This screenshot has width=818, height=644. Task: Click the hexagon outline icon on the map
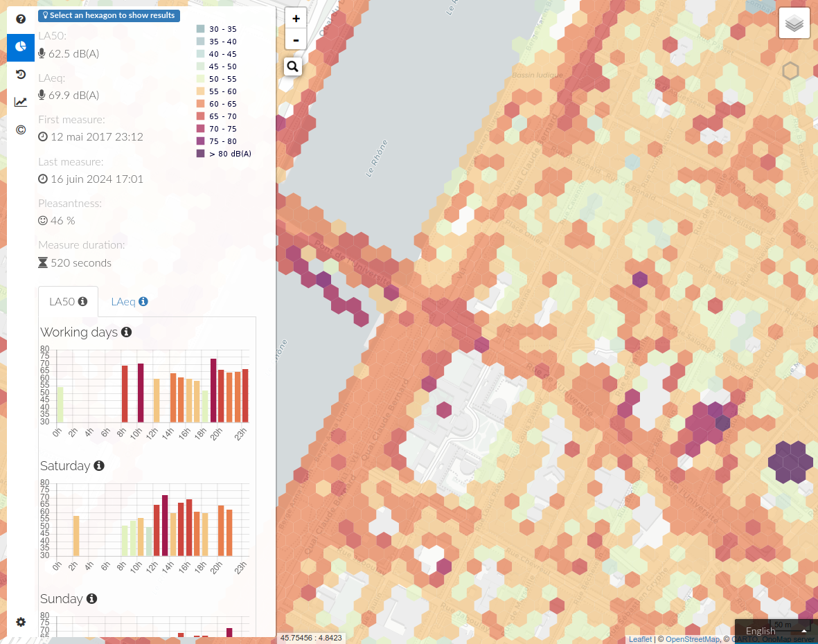790,71
